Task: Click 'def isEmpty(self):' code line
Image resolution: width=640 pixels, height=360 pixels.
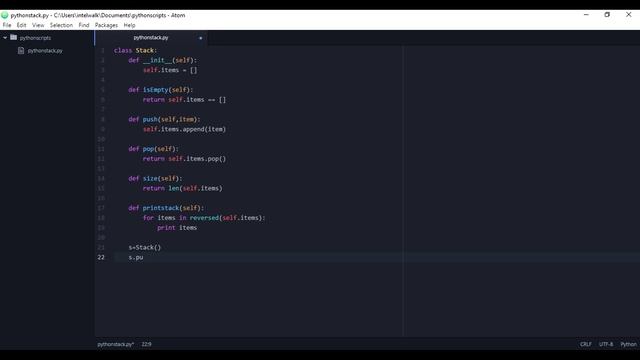Action: point(160,90)
